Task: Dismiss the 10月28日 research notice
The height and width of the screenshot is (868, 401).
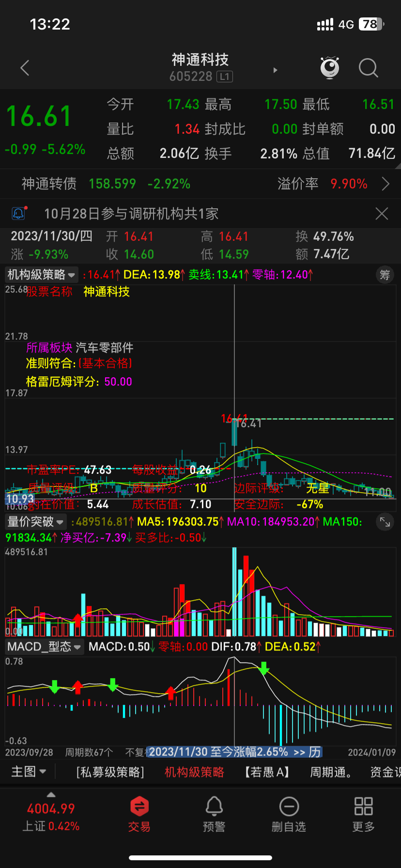Action: [382, 214]
